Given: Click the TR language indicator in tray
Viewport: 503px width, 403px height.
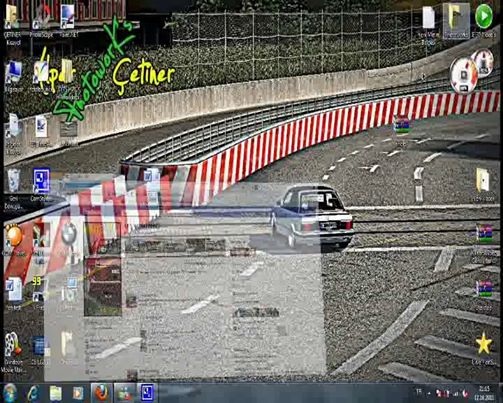Looking at the screenshot, I should tap(419, 392).
